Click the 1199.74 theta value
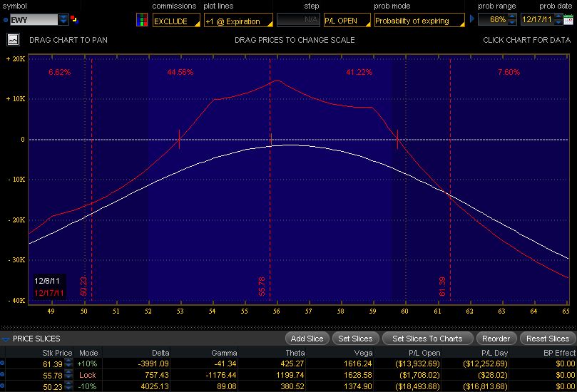 point(290,375)
